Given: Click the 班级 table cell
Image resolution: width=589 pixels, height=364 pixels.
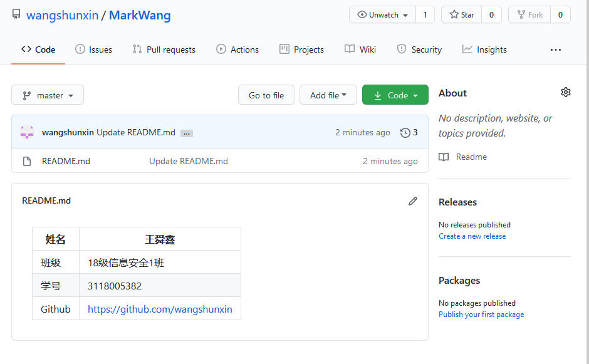Looking at the screenshot, I should tap(56, 263).
